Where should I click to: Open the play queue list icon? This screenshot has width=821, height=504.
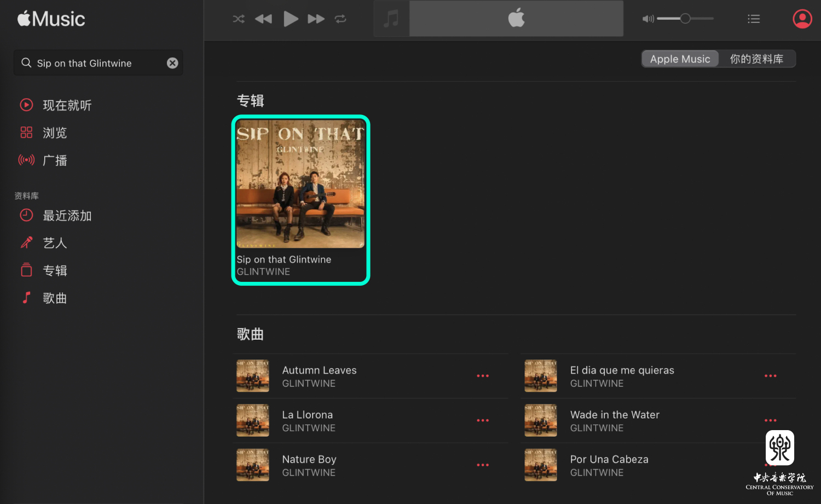click(754, 19)
